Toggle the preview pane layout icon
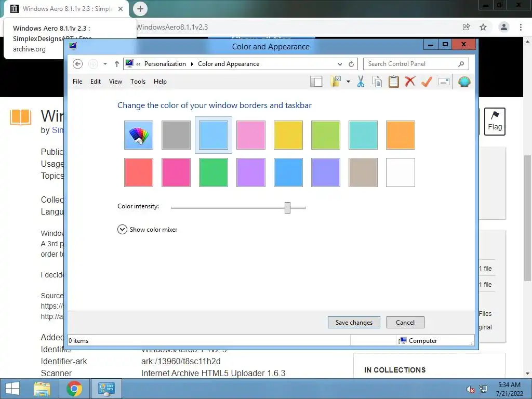Viewport: 532px width, 399px height. (316, 82)
